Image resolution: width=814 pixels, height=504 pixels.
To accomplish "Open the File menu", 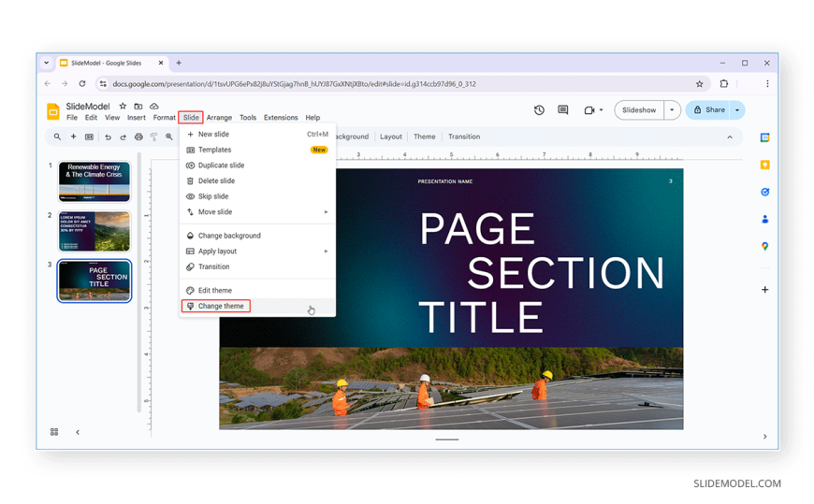I will 72,117.
